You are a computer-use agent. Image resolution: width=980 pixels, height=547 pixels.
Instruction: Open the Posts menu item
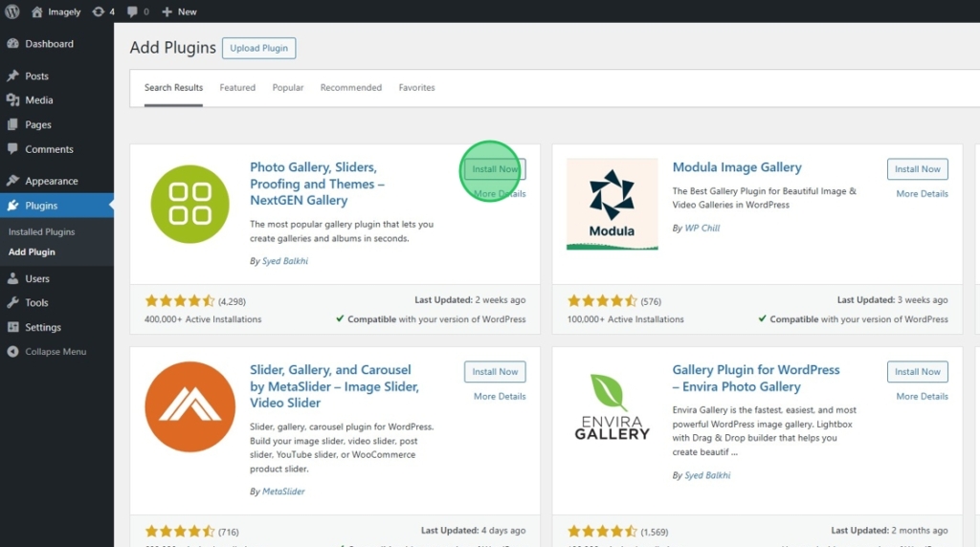tap(37, 76)
